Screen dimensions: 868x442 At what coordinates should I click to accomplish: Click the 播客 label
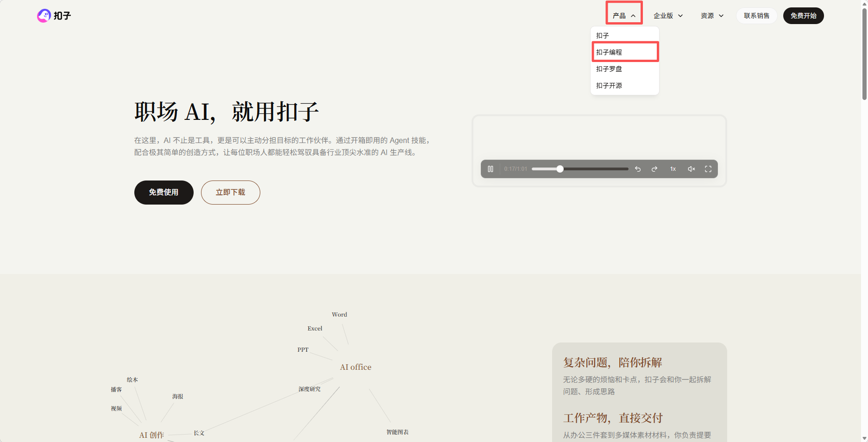click(116, 390)
